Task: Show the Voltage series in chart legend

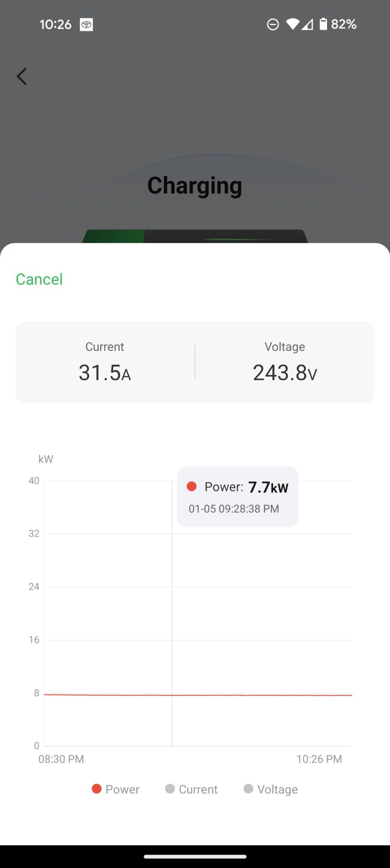Action: [271, 789]
